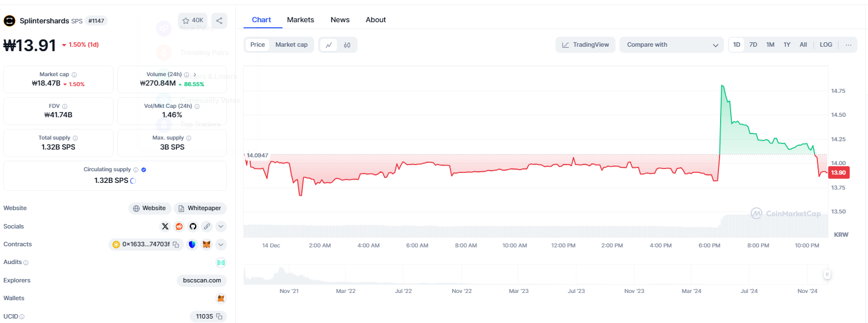Click the verified badge next to Circulating supply
868x323 pixels.
coord(144,170)
